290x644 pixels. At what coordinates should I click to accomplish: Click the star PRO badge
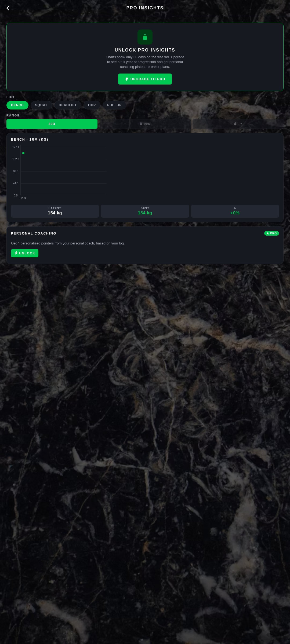tap(271, 233)
